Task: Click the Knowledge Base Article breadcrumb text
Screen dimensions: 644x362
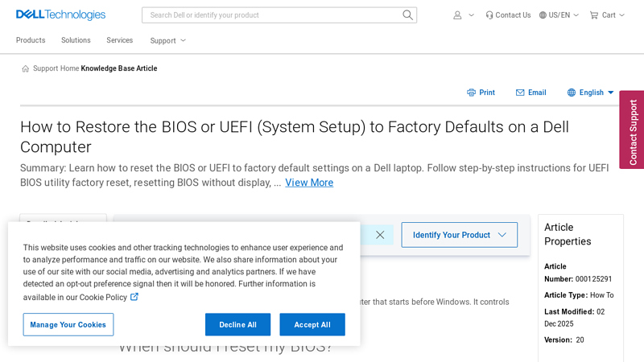Action: coord(119,68)
